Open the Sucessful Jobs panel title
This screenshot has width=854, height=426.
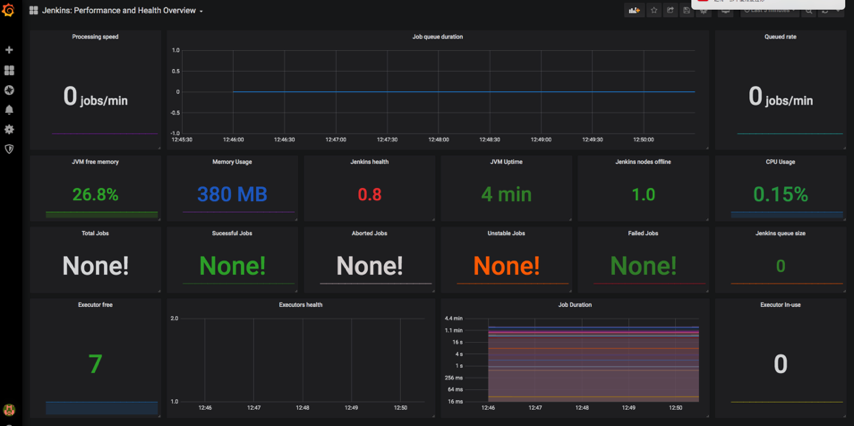pyautogui.click(x=232, y=233)
